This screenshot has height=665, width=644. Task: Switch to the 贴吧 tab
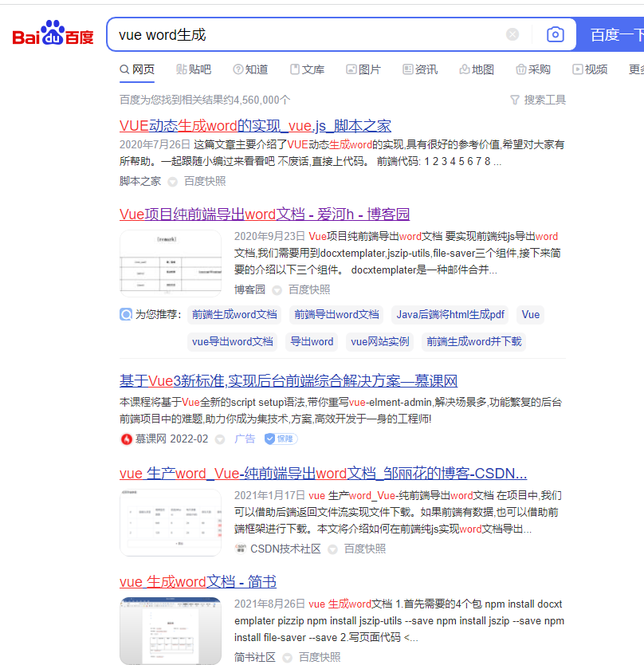tap(194, 69)
